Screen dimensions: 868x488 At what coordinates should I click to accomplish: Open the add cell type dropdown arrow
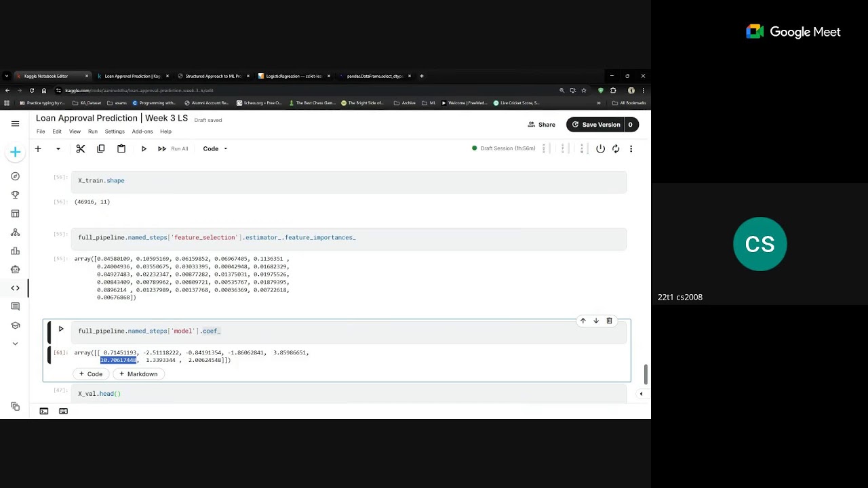(58, 148)
